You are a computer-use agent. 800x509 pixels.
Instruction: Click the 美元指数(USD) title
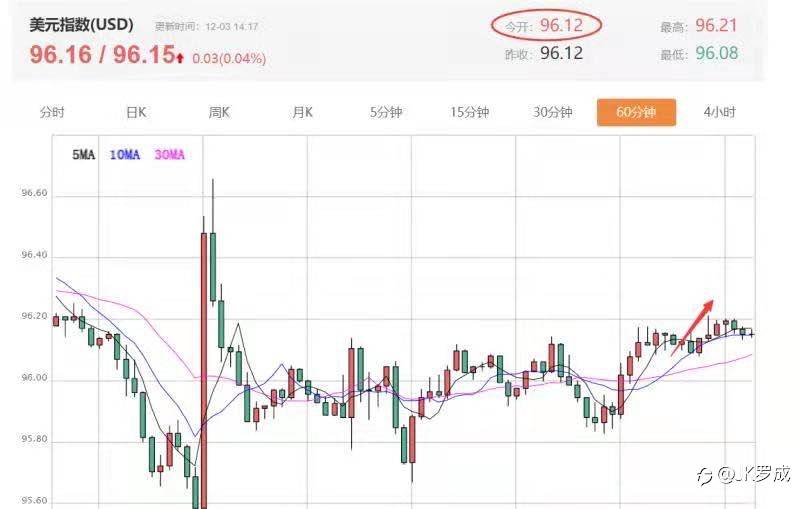point(82,24)
